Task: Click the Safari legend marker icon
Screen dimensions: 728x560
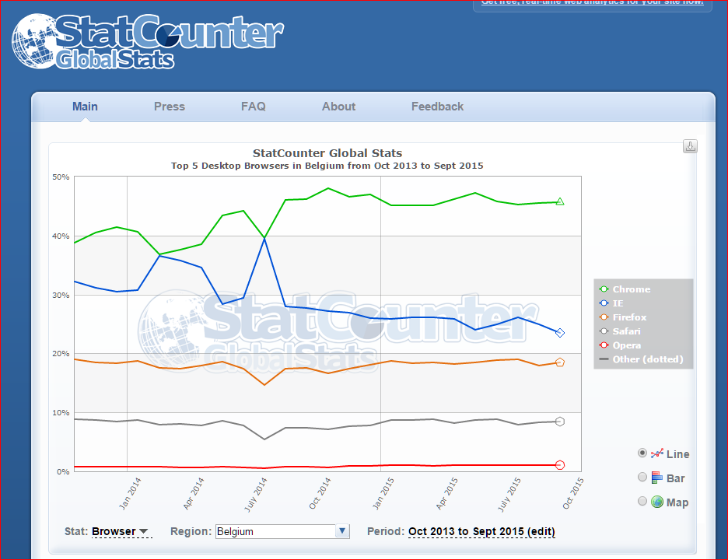Action: point(604,331)
